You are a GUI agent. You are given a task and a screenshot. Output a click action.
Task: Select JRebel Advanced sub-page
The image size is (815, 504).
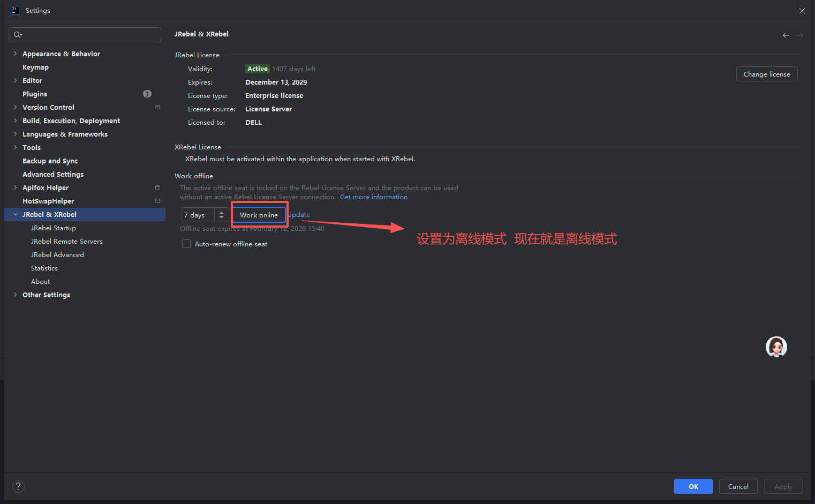(57, 254)
